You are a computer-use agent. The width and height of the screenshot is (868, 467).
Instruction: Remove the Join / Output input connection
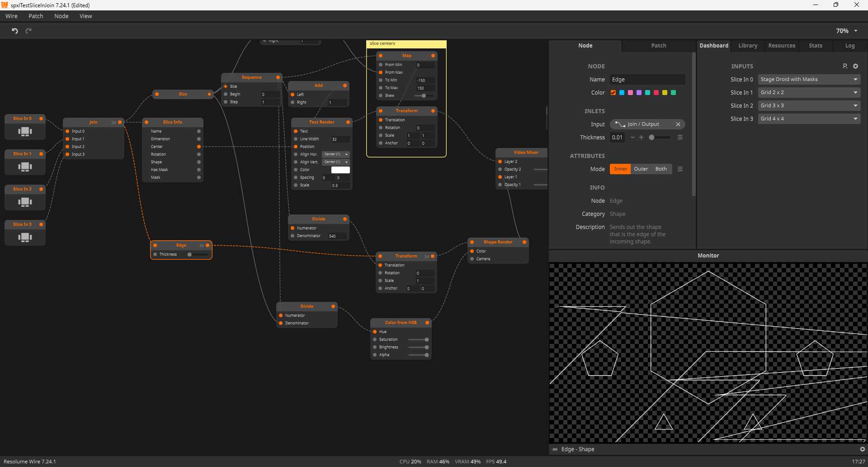[678, 124]
